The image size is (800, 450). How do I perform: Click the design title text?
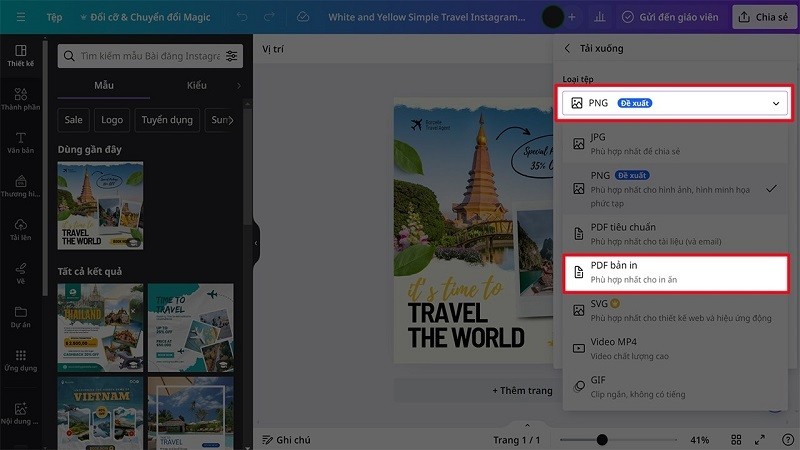tap(427, 17)
